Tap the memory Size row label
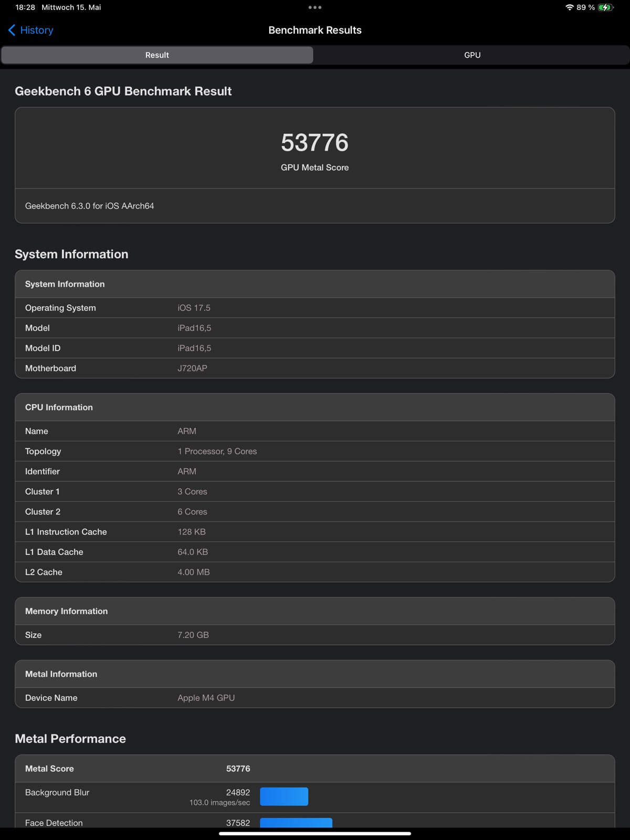This screenshot has height=840, width=630. (x=33, y=635)
